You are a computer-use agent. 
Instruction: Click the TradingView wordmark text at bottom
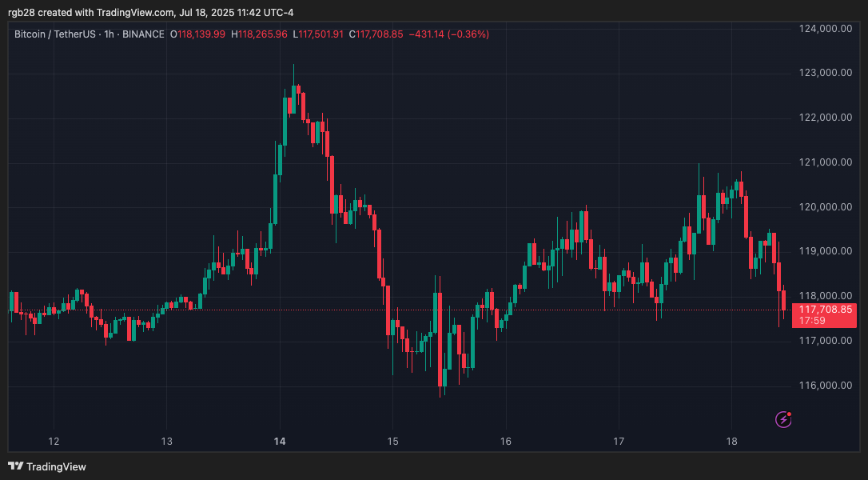click(56, 466)
